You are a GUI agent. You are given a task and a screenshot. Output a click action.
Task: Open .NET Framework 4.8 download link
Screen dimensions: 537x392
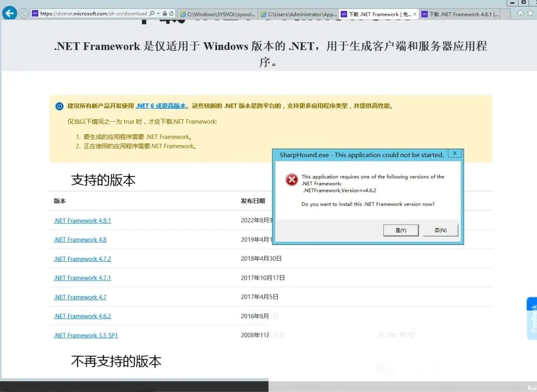80,240
